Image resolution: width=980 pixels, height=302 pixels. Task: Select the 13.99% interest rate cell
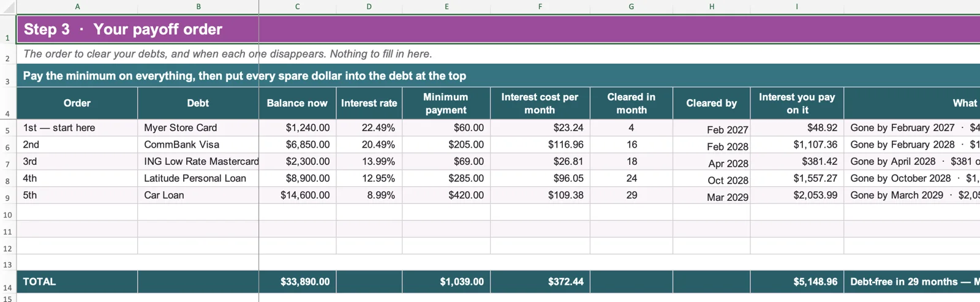click(369, 162)
